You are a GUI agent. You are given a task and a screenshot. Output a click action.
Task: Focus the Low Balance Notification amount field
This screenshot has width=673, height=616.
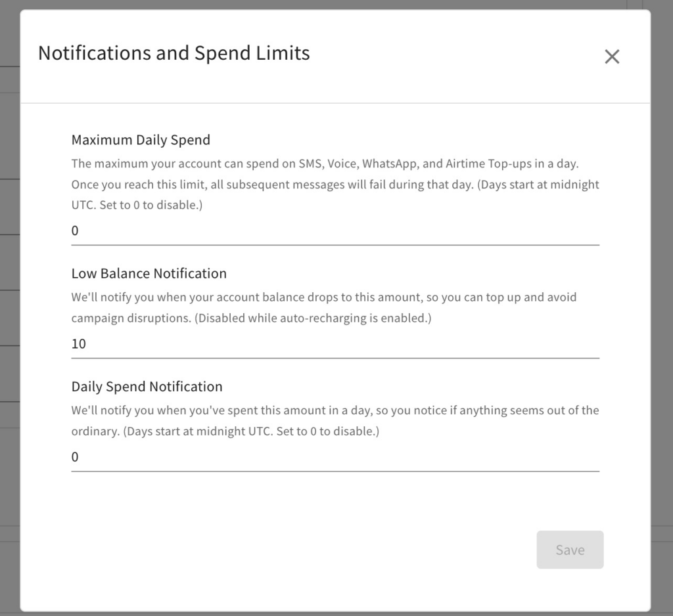[x=335, y=344]
